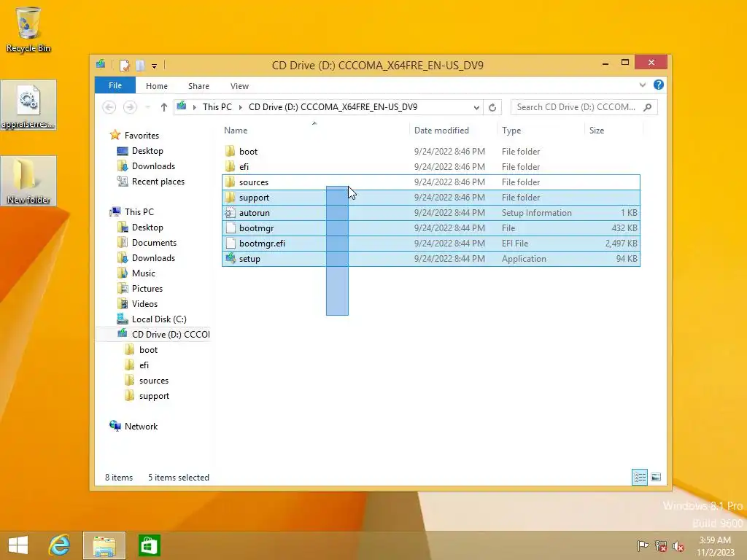The image size is (747, 560).
Task: Open the File tab
Action: (115, 86)
